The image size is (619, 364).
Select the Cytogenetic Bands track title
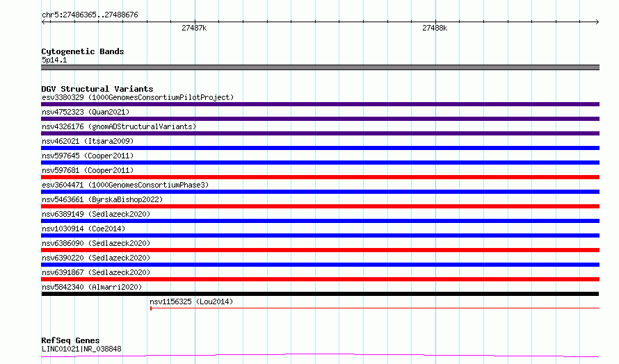pyautogui.click(x=83, y=51)
